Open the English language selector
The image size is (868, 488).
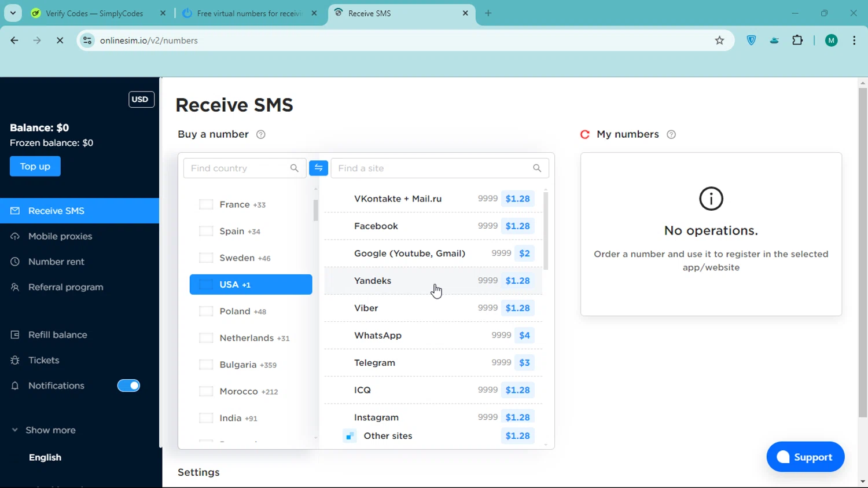tap(45, 457)
